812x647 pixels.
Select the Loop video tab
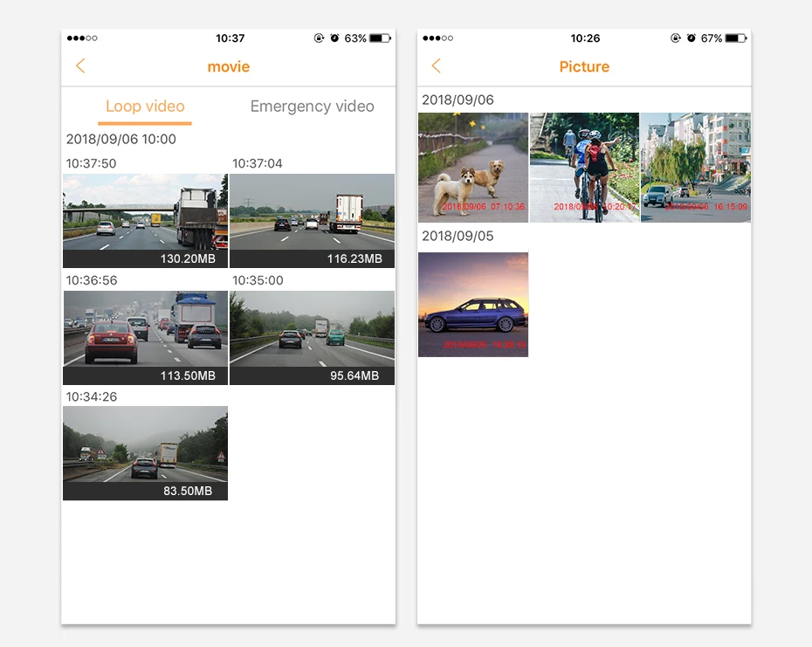tap(145, 107)
